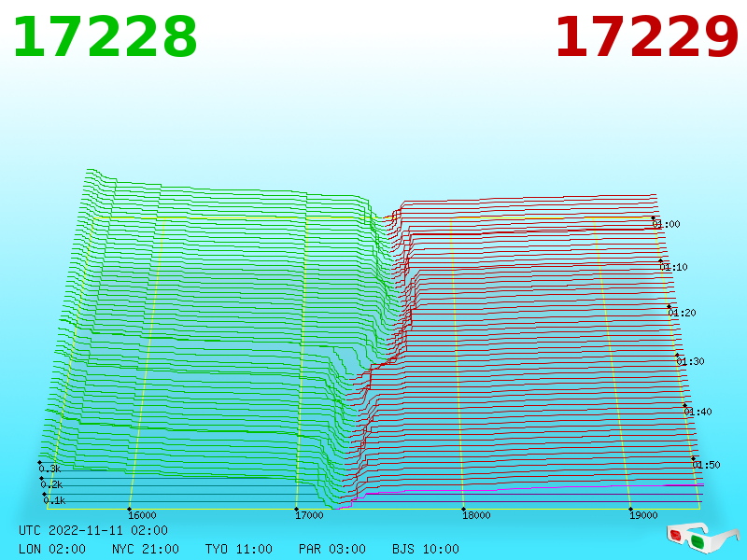Click the green bid price 17228

click(106, 37)
